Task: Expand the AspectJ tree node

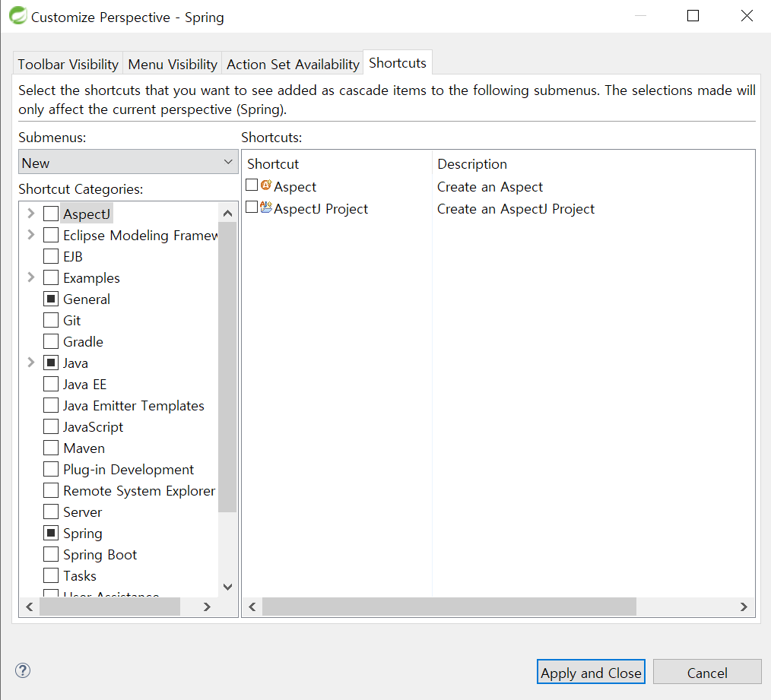Action: [x=31, y=214]
